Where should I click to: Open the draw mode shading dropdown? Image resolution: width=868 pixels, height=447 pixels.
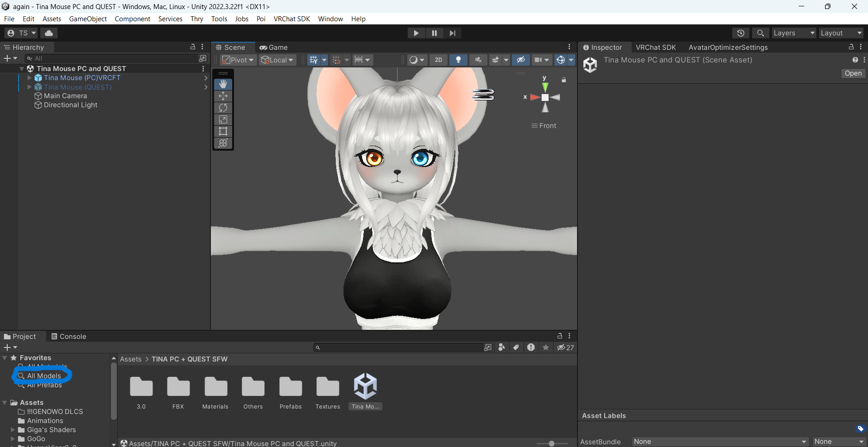417,60
